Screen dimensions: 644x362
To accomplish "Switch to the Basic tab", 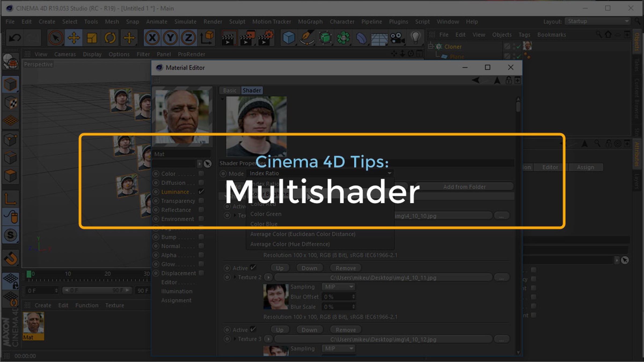I will (230, 91).
